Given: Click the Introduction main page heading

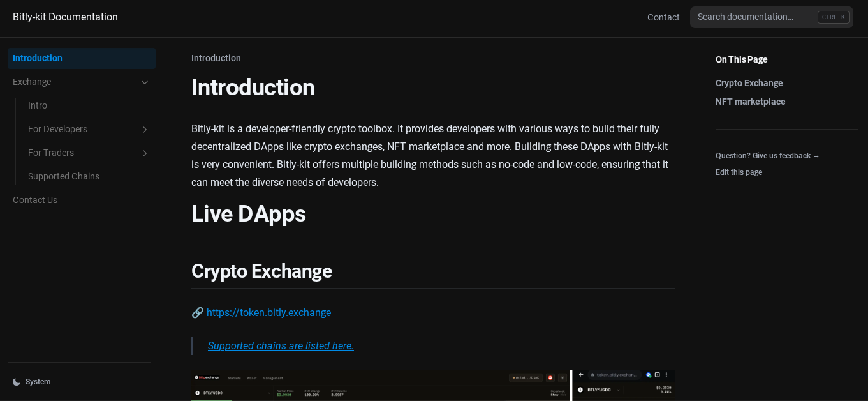Looking at the screenshot, I should (253, 87).
